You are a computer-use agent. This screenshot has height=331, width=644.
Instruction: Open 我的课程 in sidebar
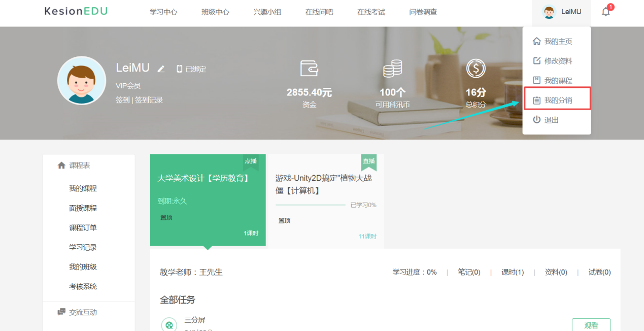(x=83, y=188)
